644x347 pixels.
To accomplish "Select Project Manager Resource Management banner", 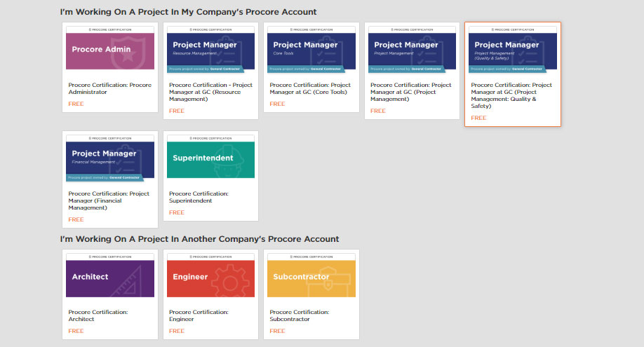I will 210,50.
